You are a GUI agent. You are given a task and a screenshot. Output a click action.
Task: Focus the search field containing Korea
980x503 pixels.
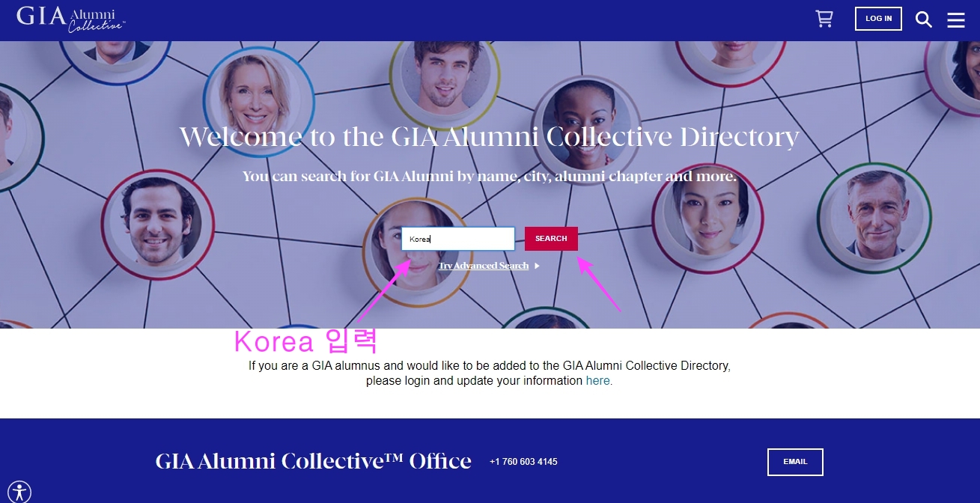tap(458, 239)
